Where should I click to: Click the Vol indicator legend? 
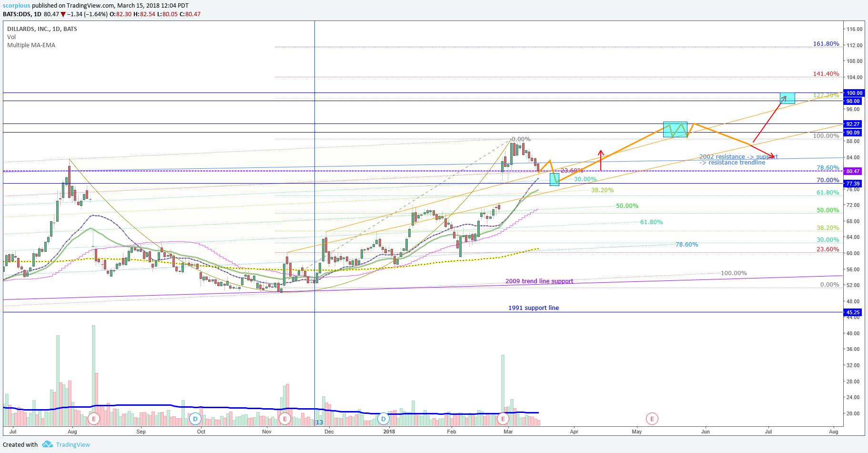[11, 37]
